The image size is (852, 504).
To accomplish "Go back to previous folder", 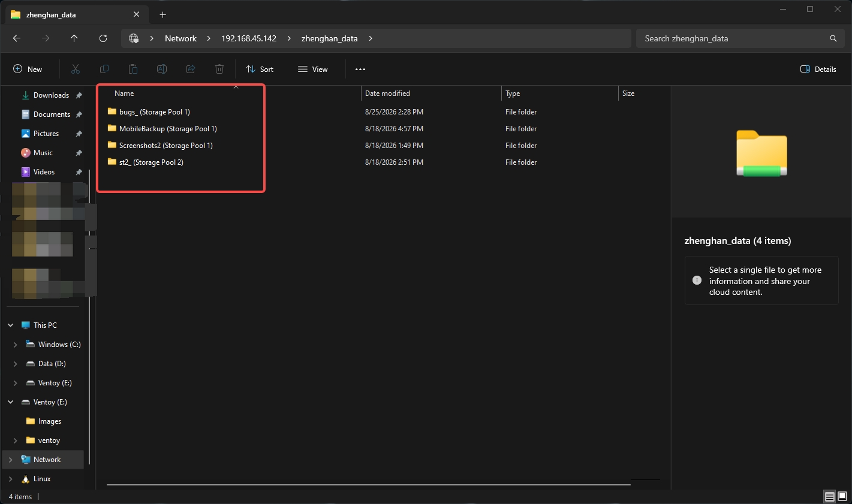I will [x=17, y=38].
